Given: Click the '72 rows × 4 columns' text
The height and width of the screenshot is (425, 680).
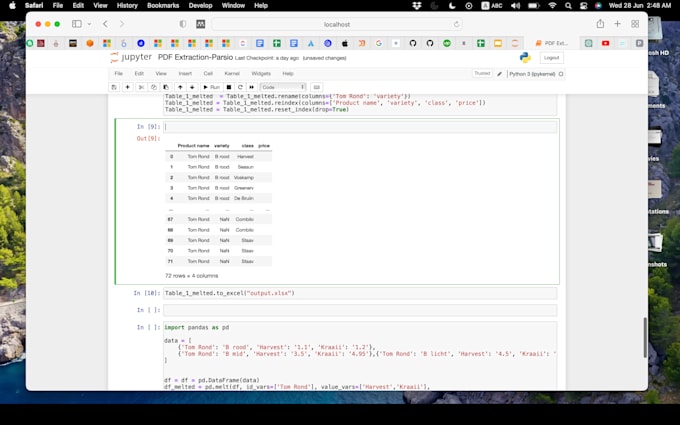Looking at the screenshot, I should (191, 276).
